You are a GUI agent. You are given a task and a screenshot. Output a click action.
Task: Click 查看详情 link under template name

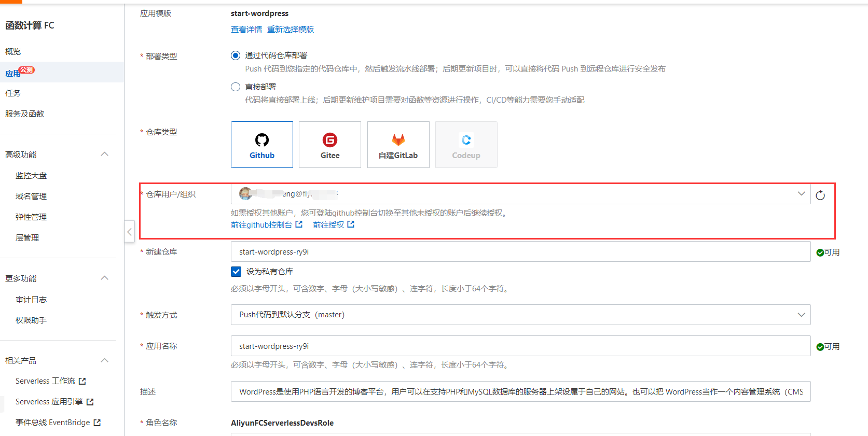(246, 30)
